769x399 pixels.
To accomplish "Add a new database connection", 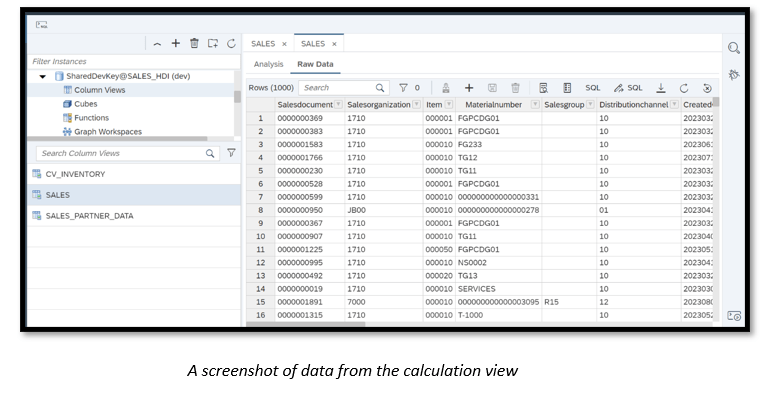I will click(x=176, y=44).
